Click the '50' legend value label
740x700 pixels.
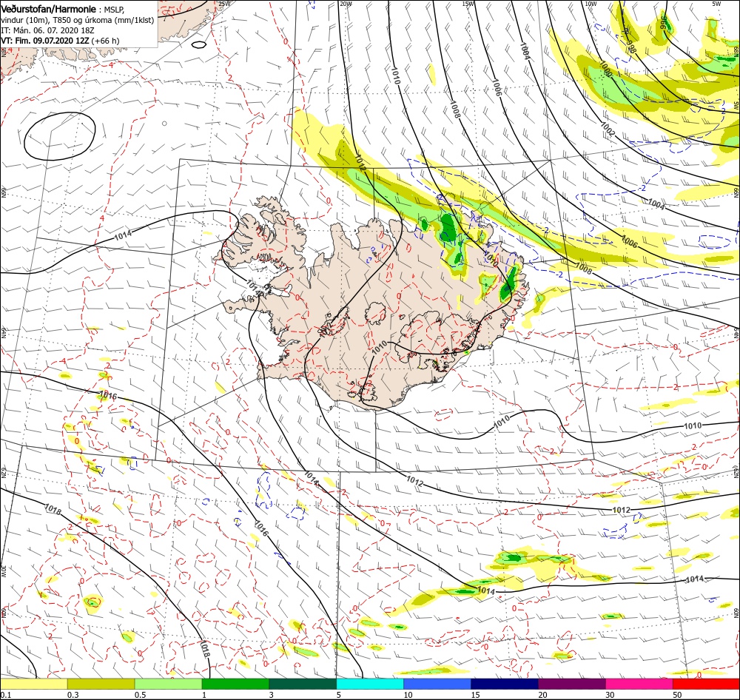point(677,695)
